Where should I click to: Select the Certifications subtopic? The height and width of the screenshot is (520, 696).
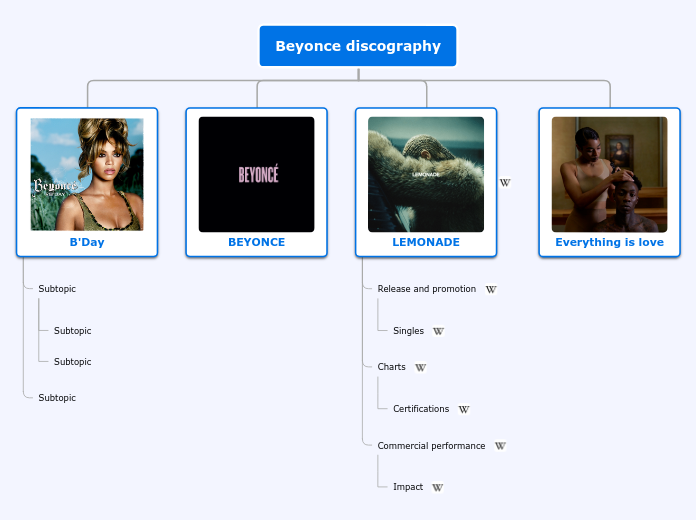(x=421, y=409)
